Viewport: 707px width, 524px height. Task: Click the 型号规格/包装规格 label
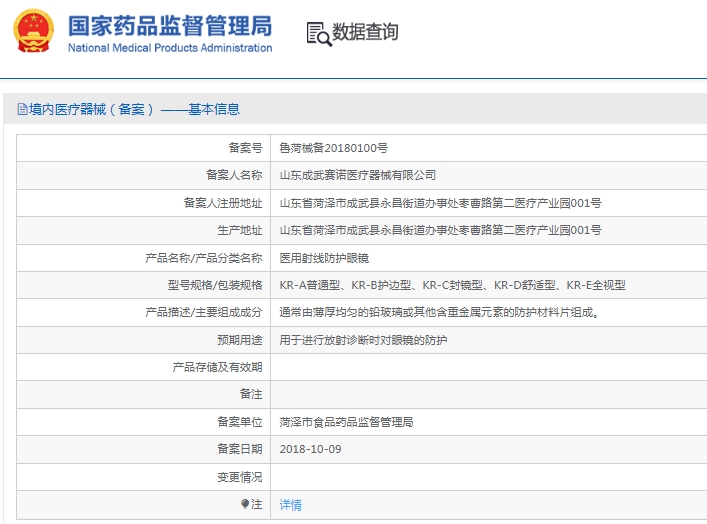(215, 285)
